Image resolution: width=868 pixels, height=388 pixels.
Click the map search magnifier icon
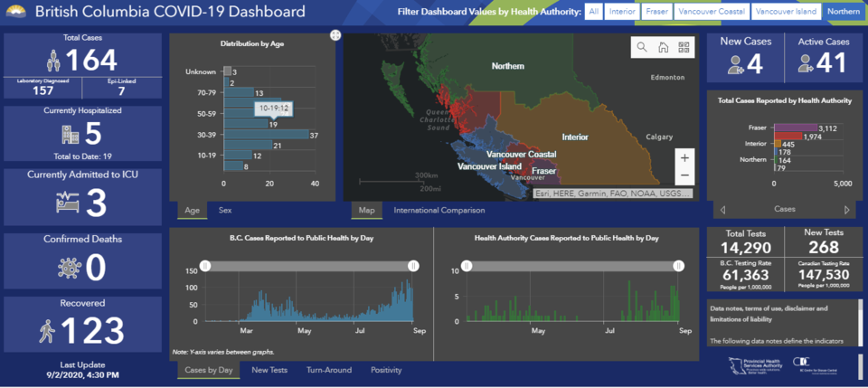642,47
